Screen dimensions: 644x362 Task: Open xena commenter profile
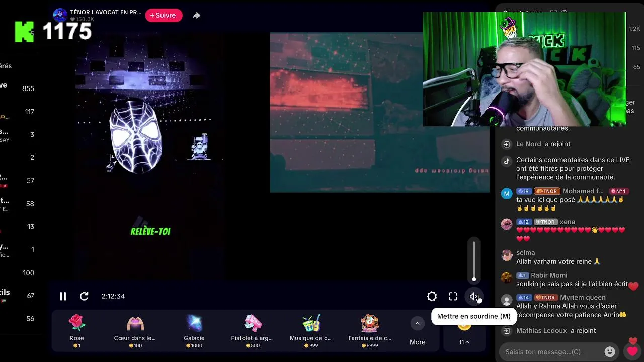pyautogui.click(x=568, y=222)
